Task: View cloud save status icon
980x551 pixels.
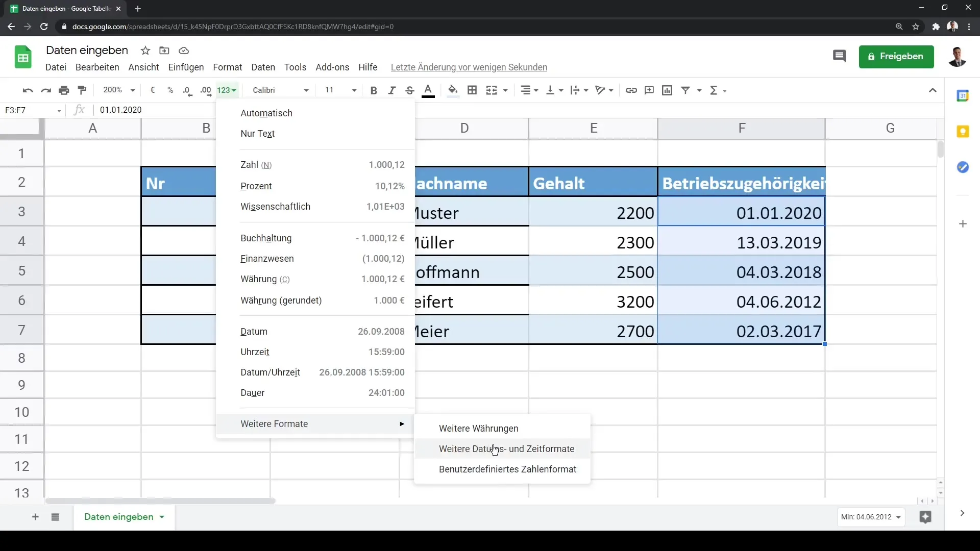Action: point(184,51)
